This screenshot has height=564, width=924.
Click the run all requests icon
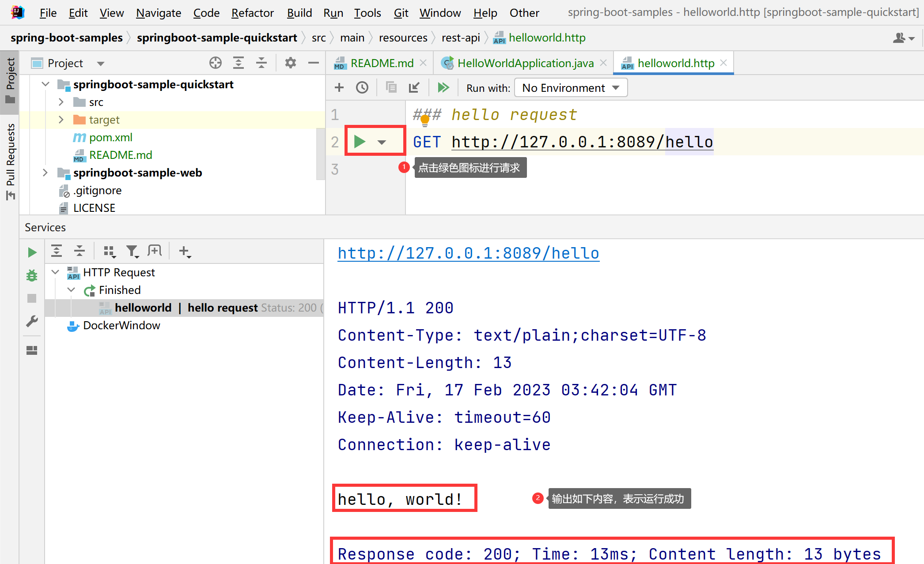pos(443,87)
